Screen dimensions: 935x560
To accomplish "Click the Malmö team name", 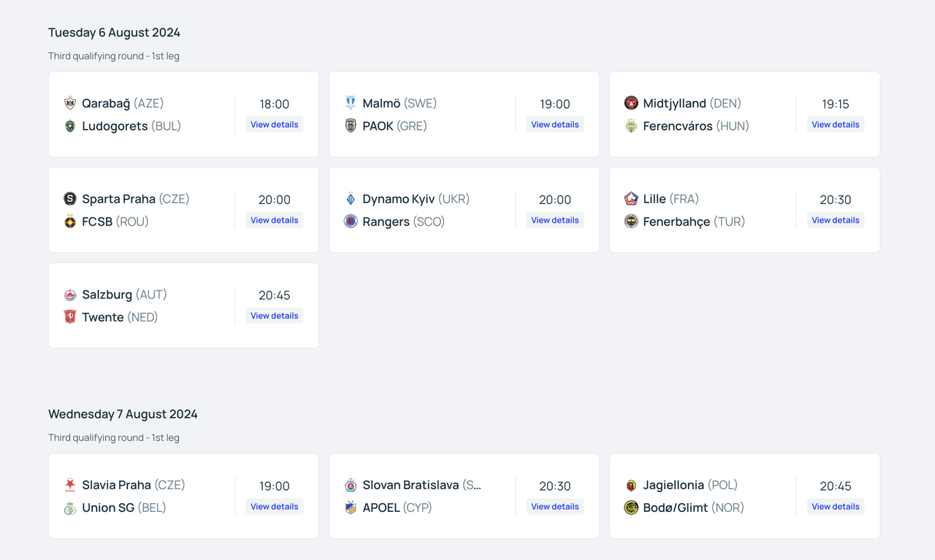I will (381, 104).
